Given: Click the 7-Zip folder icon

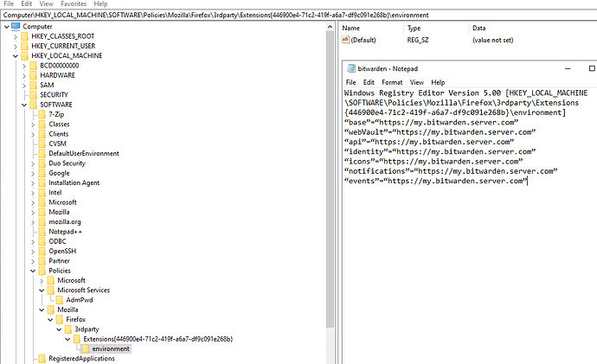Looking at the screenshot, I should click(x=42, y=114).
